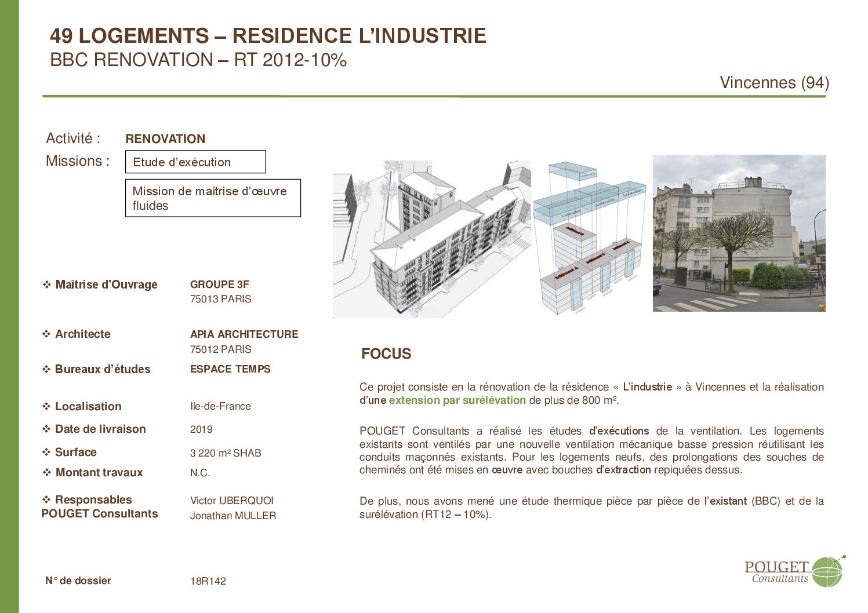
Task: Click the 'Activité :' label
Action: click(x=73, y=138)
